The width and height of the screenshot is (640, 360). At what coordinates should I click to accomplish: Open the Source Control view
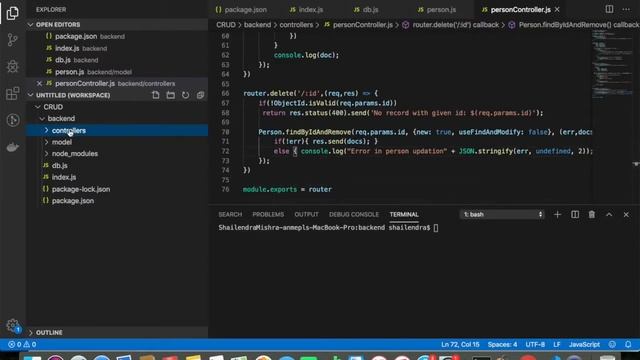coord(13,40)
